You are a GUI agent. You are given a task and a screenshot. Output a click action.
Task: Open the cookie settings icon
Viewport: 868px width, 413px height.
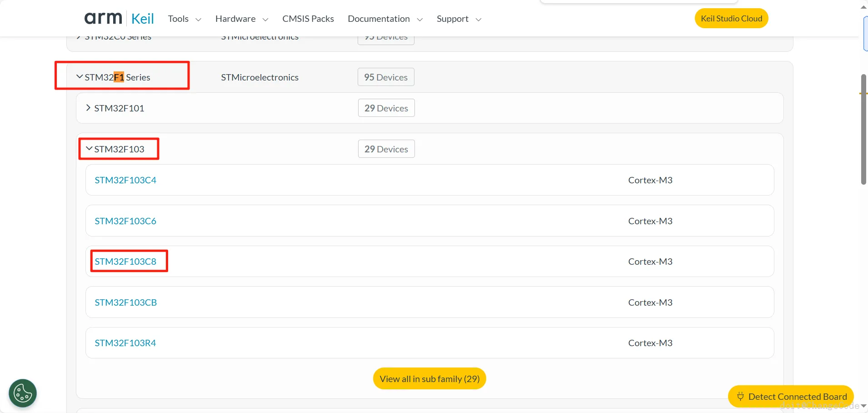point(23,393)
